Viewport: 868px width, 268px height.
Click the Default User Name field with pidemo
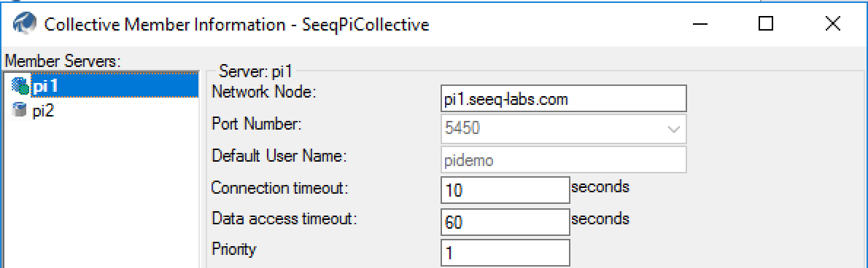tap(564, 159)
